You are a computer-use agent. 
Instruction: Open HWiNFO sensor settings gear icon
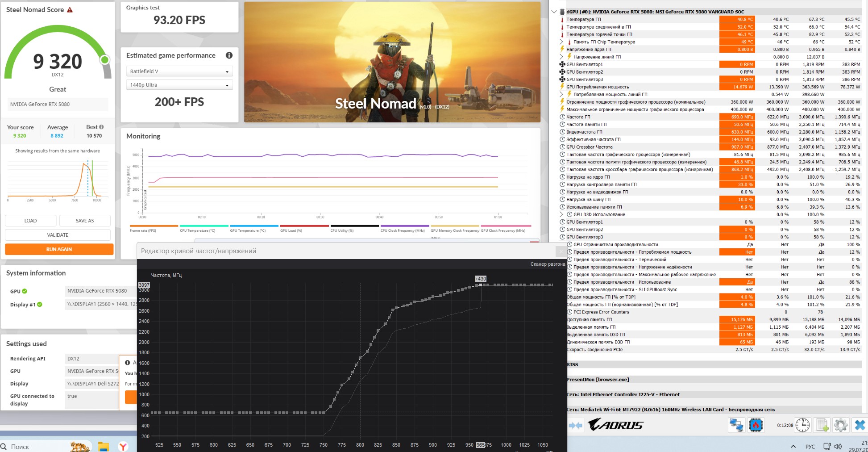840,425
